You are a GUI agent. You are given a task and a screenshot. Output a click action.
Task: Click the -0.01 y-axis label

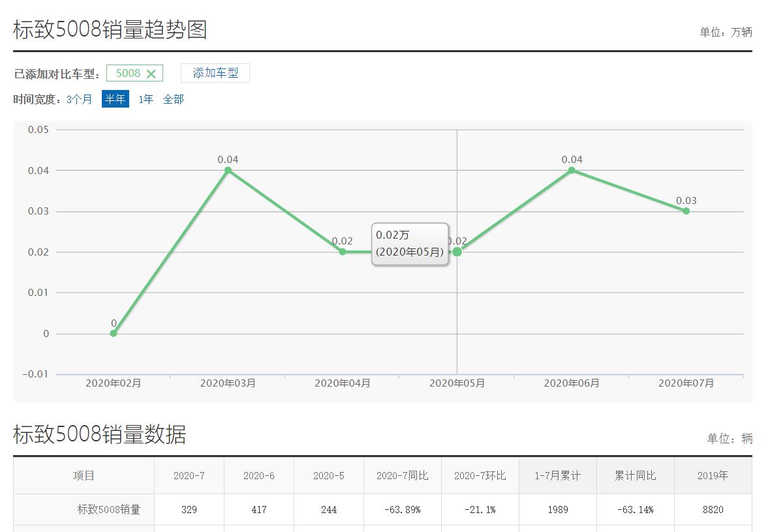click(x=35, y=374)
